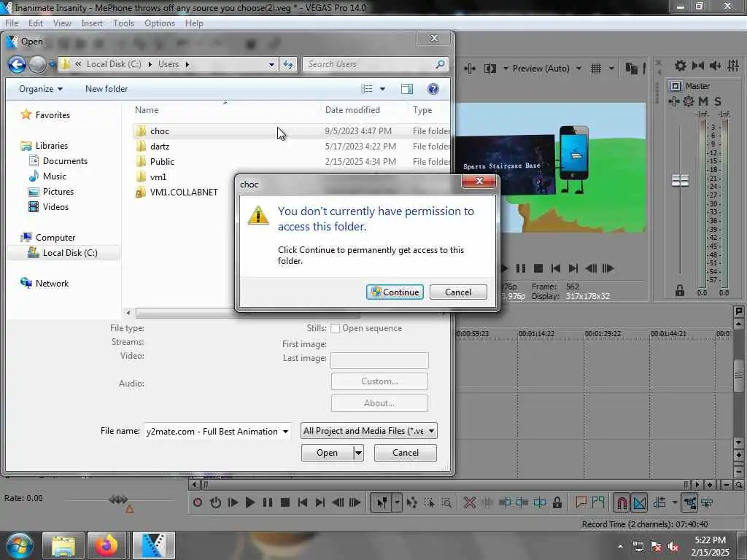
Task: Open the Mixing Console icon
Action: 733,66
